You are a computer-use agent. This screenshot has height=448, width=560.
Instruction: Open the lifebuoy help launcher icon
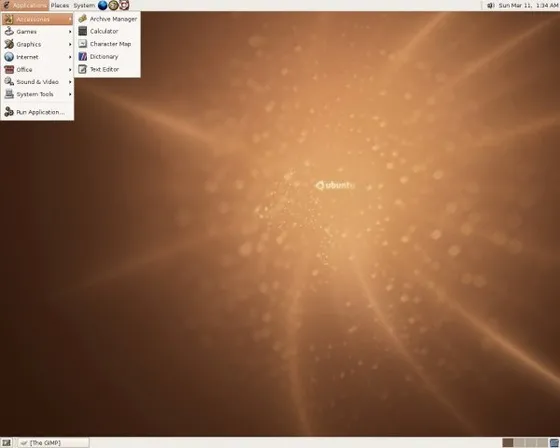(124, 5)
